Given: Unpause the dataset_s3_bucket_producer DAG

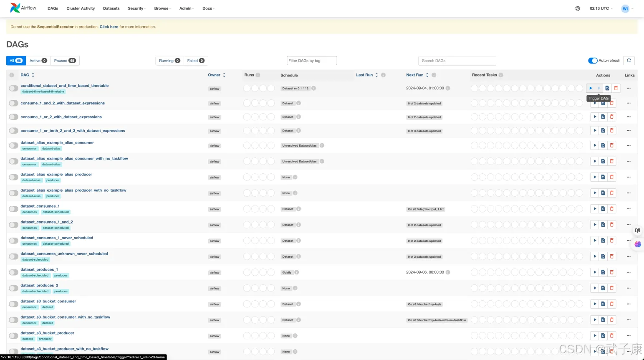Looking at the screenshot, I should (14, 336).
